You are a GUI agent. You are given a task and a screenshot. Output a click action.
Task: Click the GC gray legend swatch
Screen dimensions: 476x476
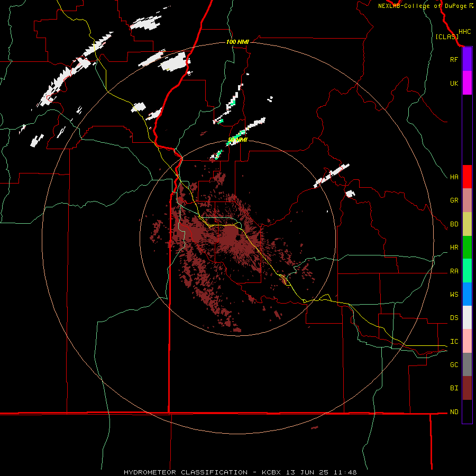[x=467, y=364]
